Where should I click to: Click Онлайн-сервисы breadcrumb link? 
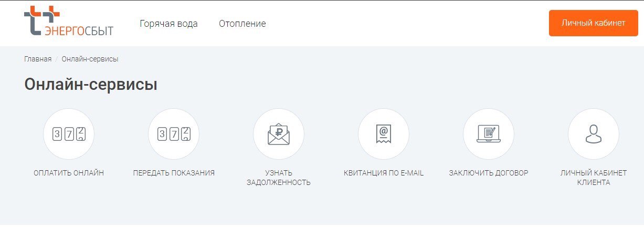pos(90,59)
